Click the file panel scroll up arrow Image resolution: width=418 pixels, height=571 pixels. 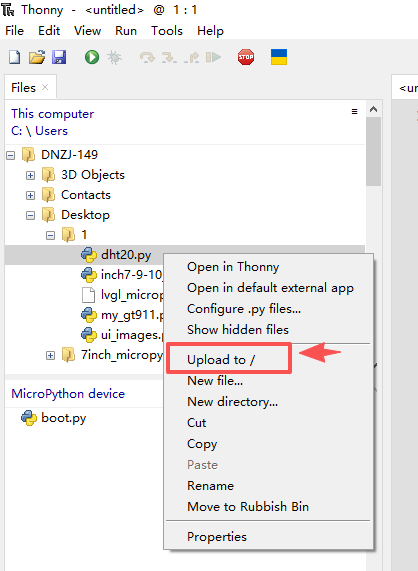(x=374, y=109)
